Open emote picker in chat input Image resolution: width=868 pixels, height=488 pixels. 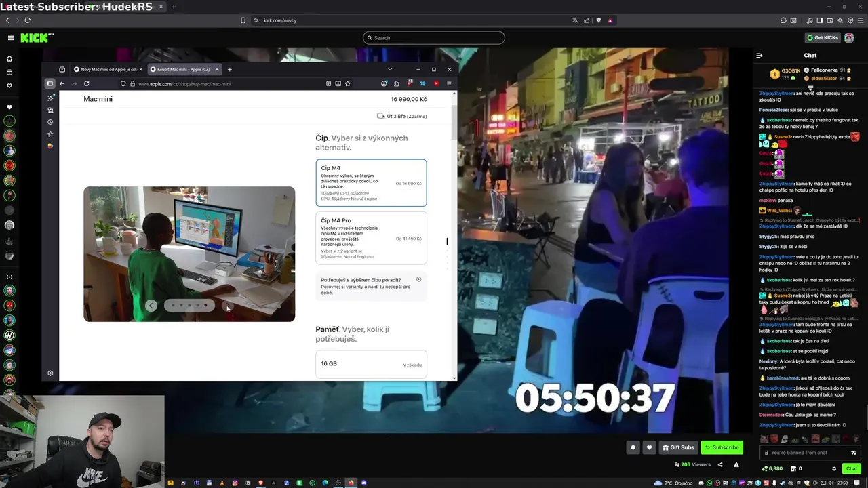click(854, 453)
